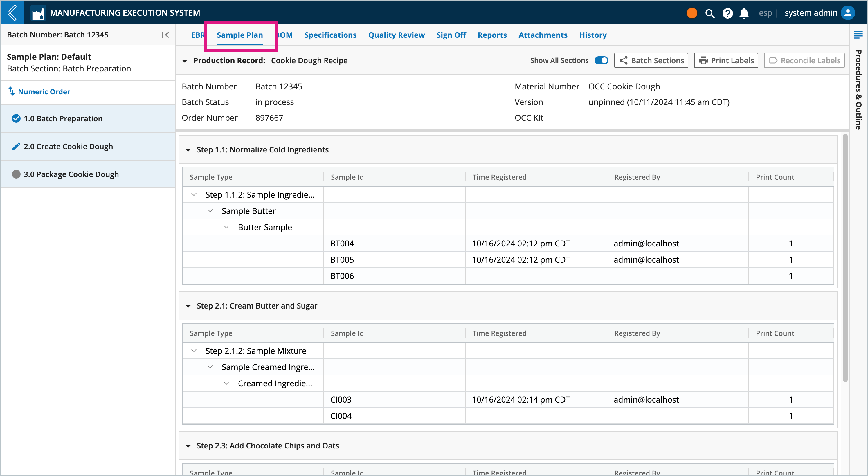Click the Batch Sections button
Screen dimensions: 868x476
[651, 60]
